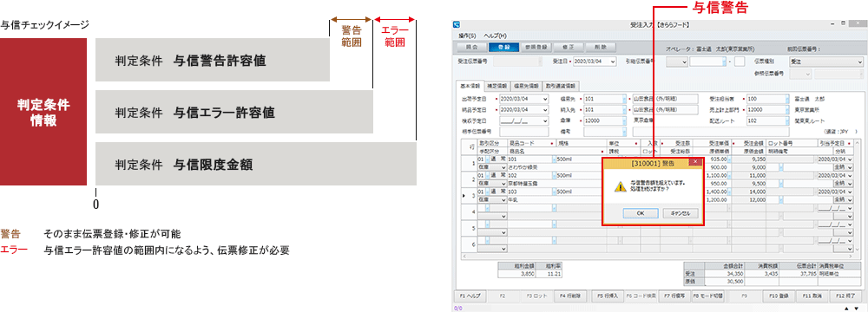868x312 pixels.
Task: Open the 操作(S) menu
Action: point(467,35)
